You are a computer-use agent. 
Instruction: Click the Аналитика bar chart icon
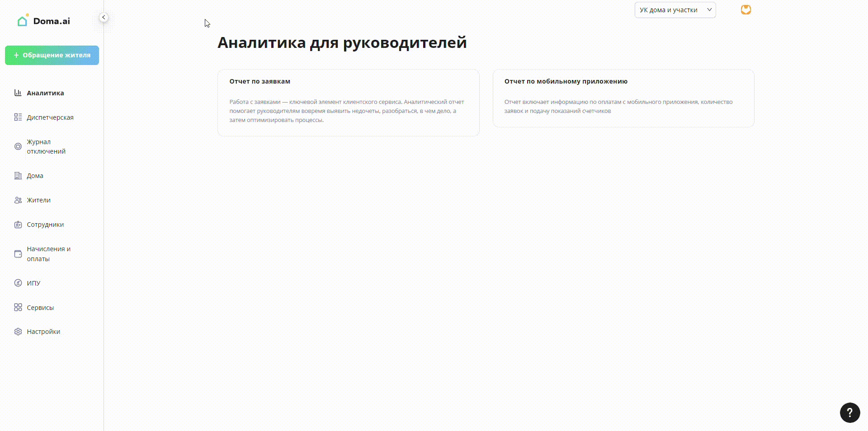tap(18, 93)
